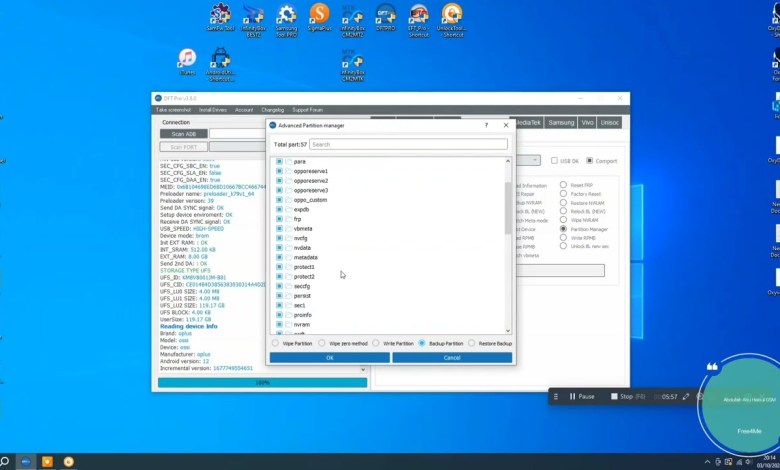Open the UnlockTool shortcut on desktop
780x470 pixels.
[x=452, y=19]
